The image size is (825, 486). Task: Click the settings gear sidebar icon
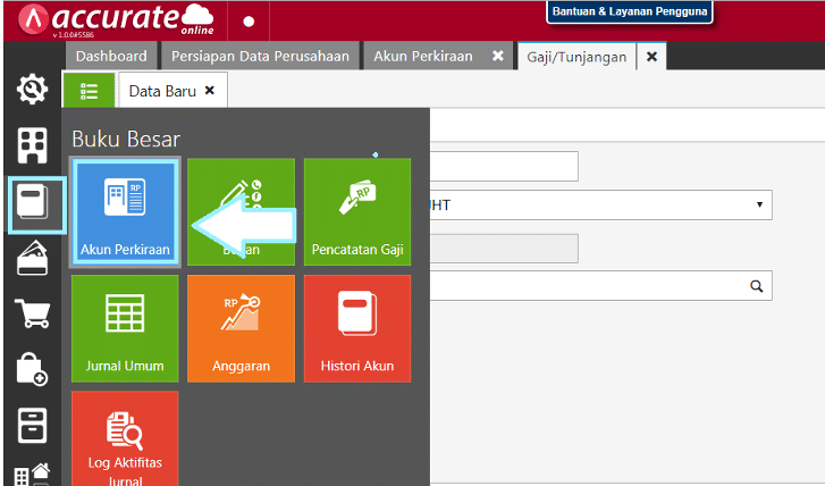[33, 91]
